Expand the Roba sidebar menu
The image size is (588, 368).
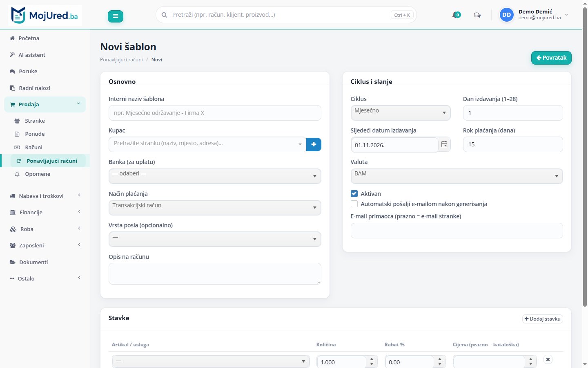tap(45, 229)
